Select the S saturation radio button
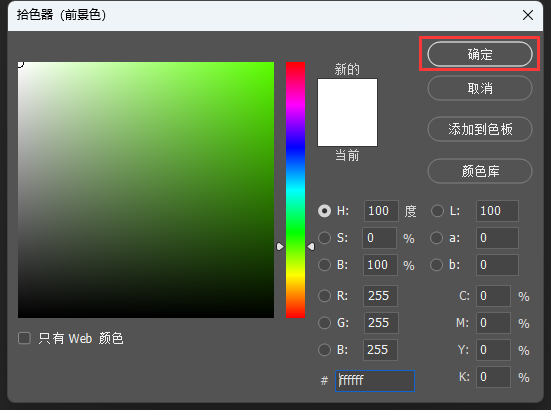Screen dimensions: 551x410 pyautogui.click(x=324, y=238)
